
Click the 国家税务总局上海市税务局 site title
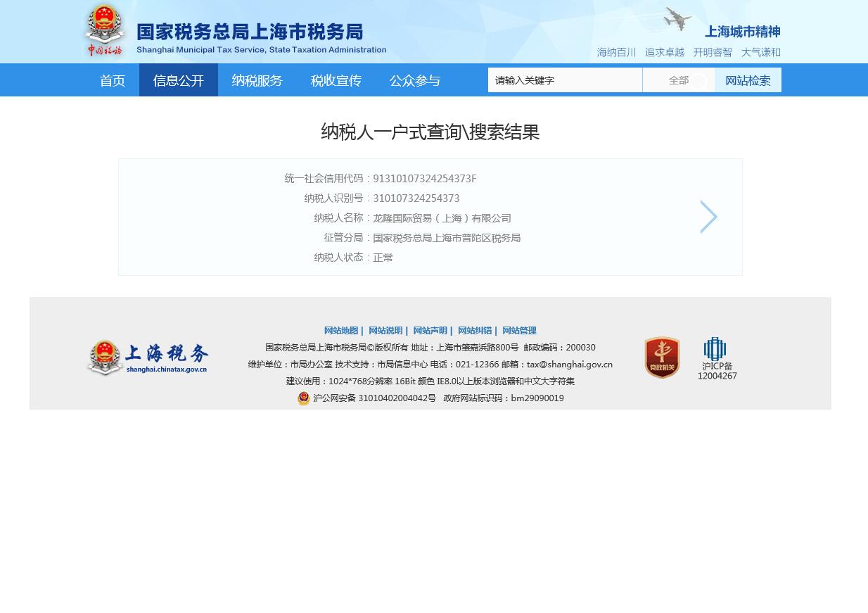250,32
